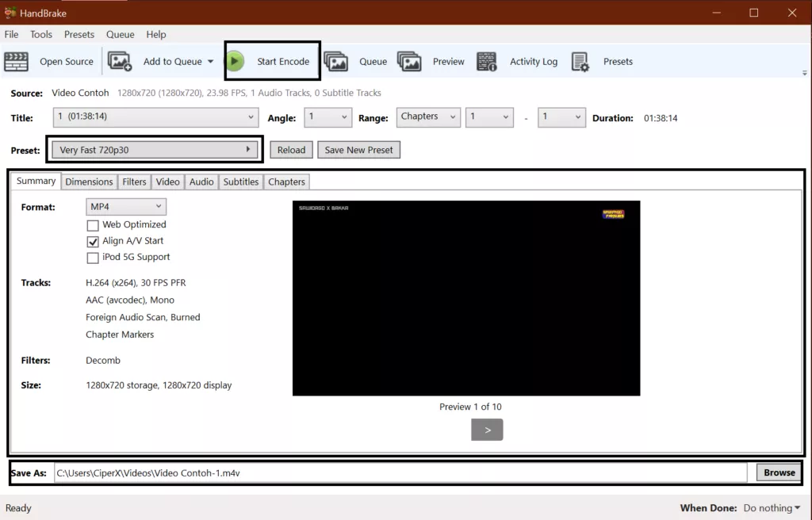Click the Save As file path field
Viewport: 812px width, 520px height.
pos(400,473)
